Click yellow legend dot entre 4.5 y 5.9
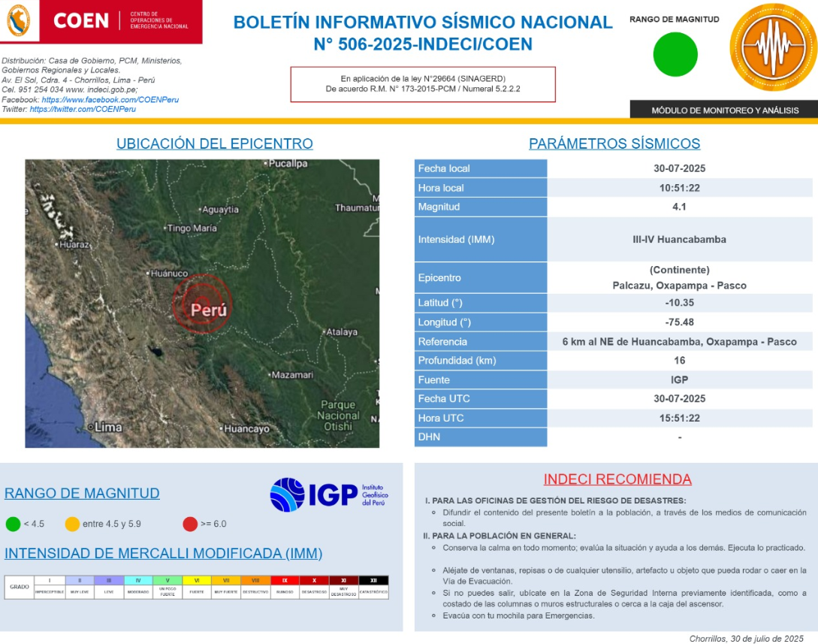Screen dimensions: 818x644 (72, 524)
